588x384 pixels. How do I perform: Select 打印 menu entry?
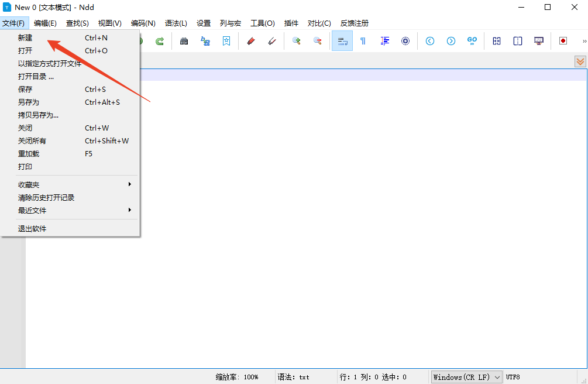pos(70,167)
